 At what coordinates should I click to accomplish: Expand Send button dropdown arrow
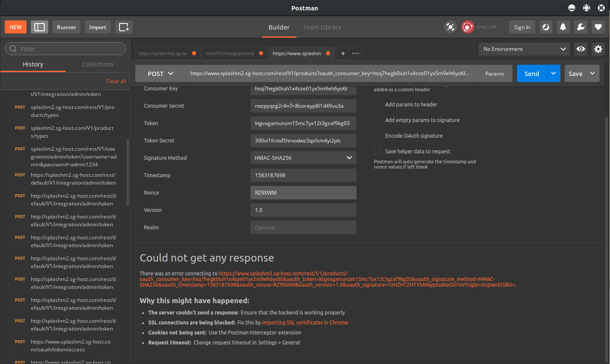click(553, 73)
